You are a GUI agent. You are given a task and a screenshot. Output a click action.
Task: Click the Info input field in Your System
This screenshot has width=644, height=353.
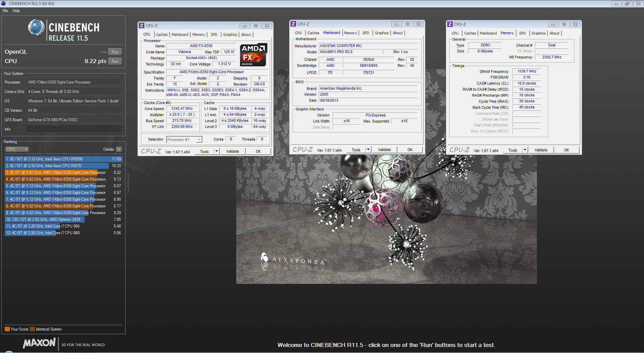[74, 129]
